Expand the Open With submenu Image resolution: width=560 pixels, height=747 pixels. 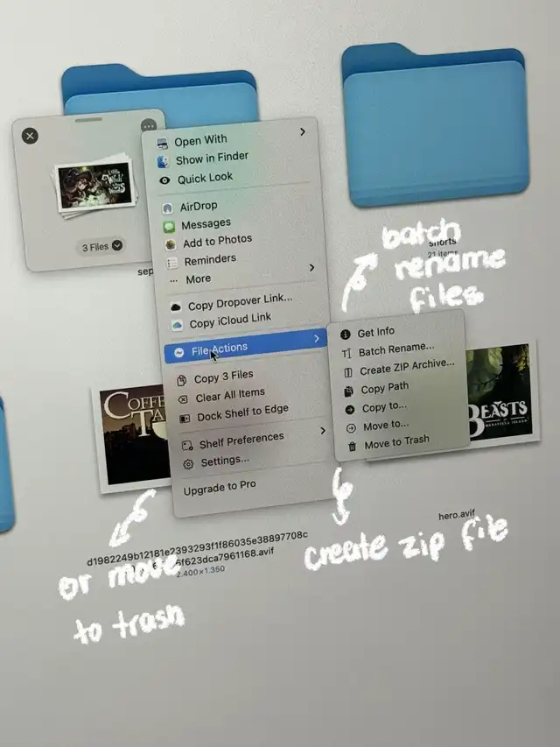coord(302,132)
